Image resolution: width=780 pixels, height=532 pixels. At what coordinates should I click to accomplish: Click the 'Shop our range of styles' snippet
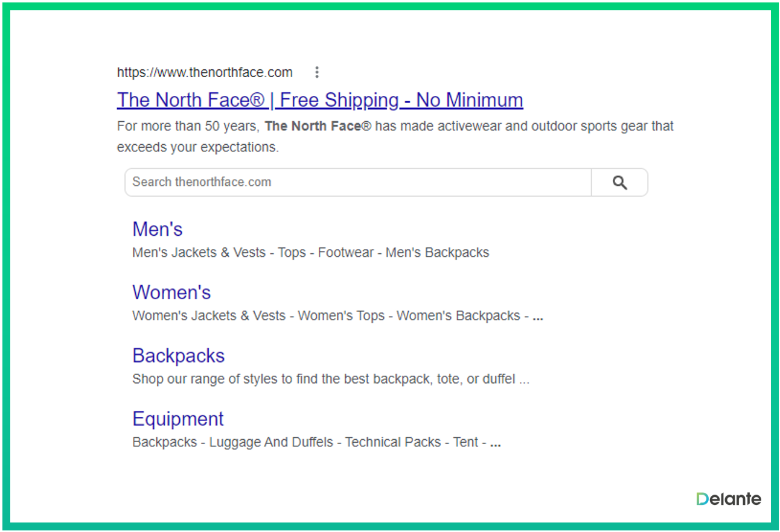click(x=331, y=379)
